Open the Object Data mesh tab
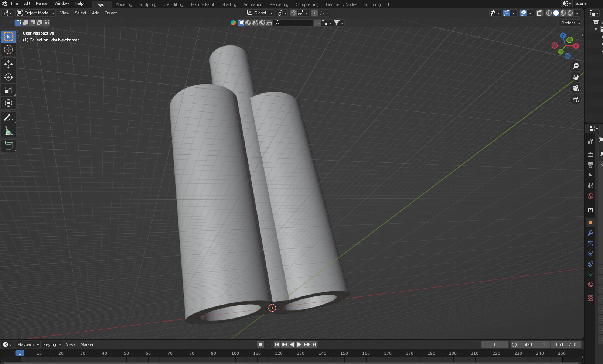The width and height of the screenshot is (603, 364). (590, 274)
